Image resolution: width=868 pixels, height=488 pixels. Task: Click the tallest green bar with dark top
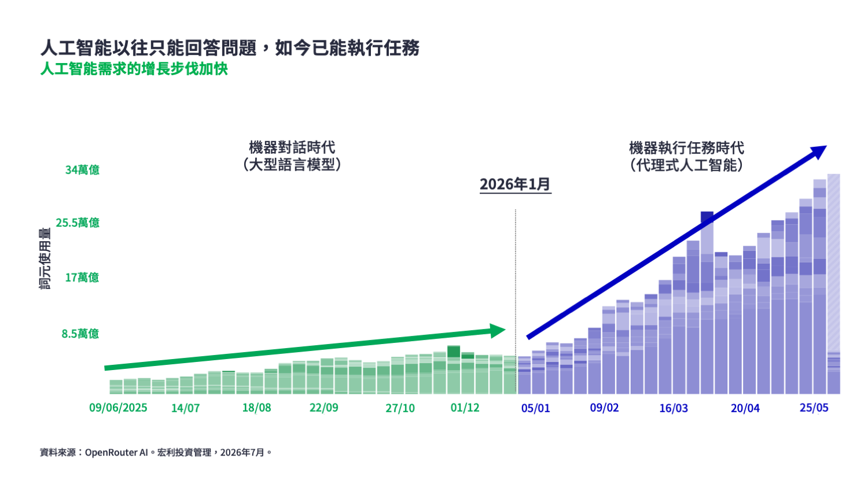[x=454, y=370]
